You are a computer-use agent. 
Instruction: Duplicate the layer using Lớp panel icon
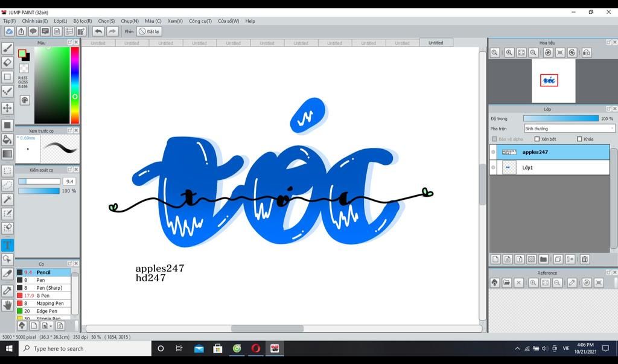(x=558, y=259)
